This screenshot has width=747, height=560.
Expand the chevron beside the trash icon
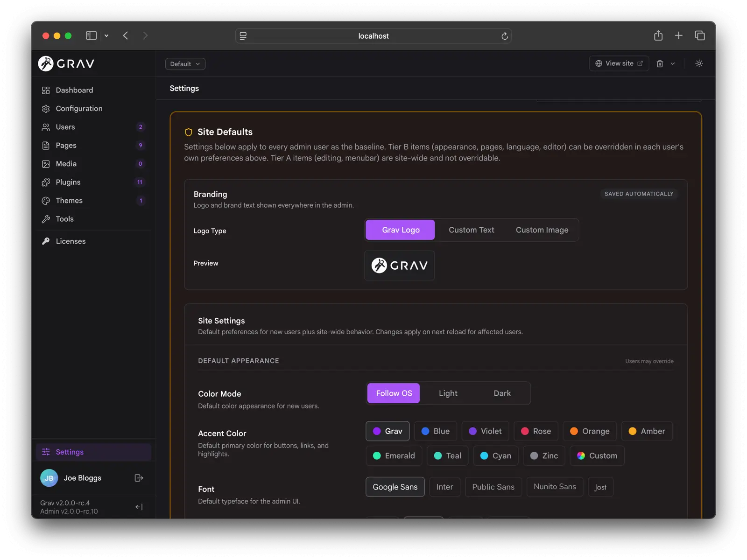click(673, 63)
